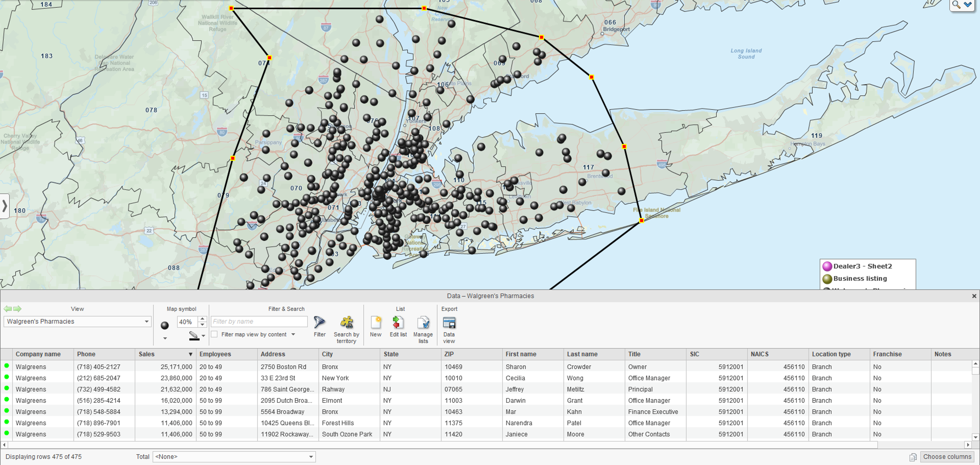Click the map magnifier search icon

click(x=956, y=5)
